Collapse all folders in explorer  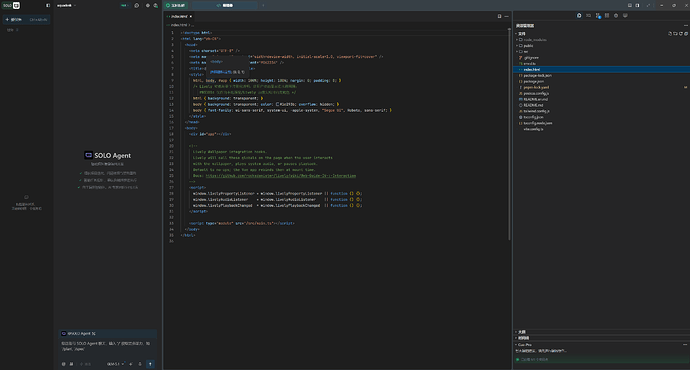pos(686,33)
